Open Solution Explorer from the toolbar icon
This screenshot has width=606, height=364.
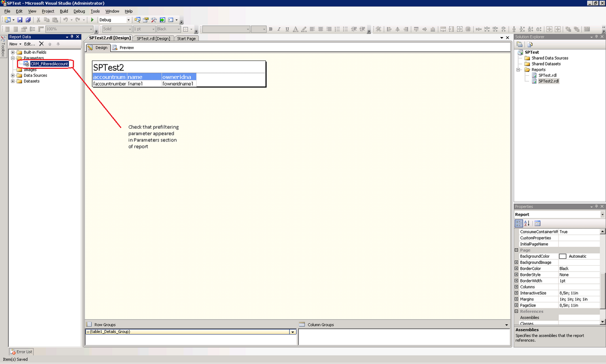(137, 20)
